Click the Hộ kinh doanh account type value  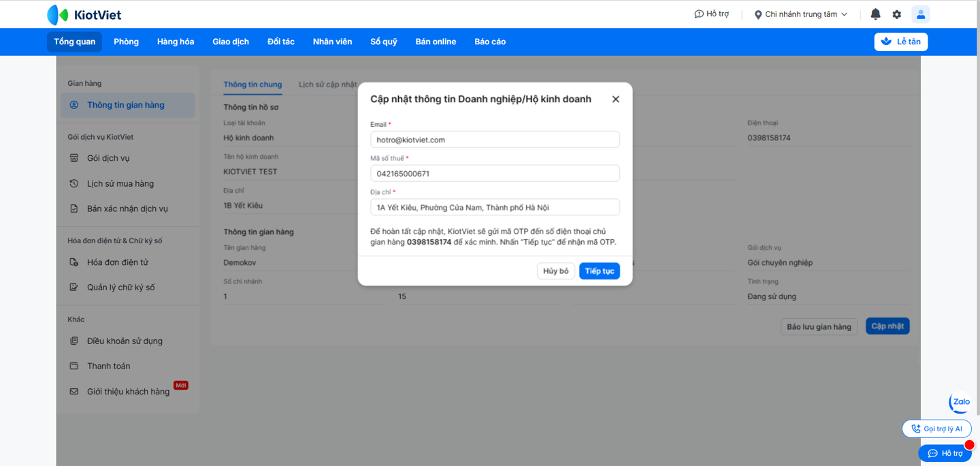(x=248, y=138)
